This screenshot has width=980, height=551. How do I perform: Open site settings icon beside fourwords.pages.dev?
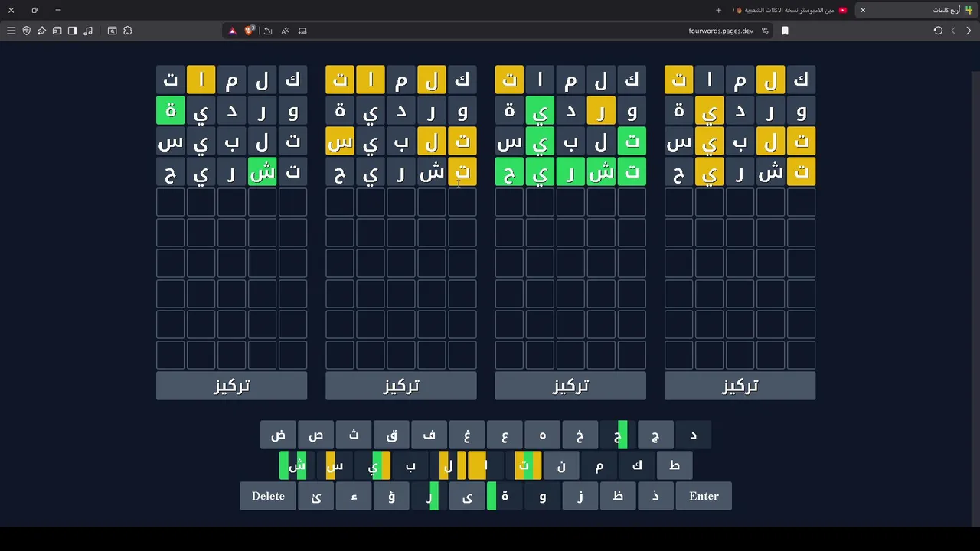[765, 31]
